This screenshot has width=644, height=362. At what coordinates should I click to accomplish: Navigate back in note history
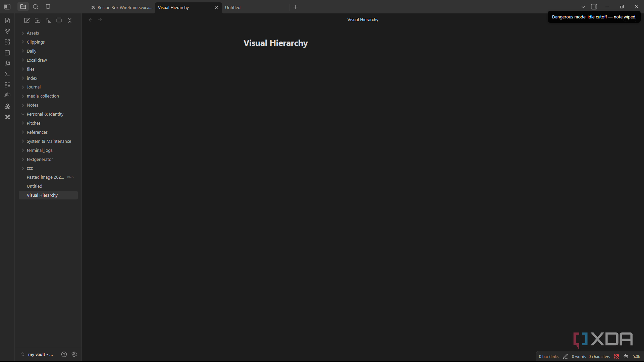tap(91, 20)
